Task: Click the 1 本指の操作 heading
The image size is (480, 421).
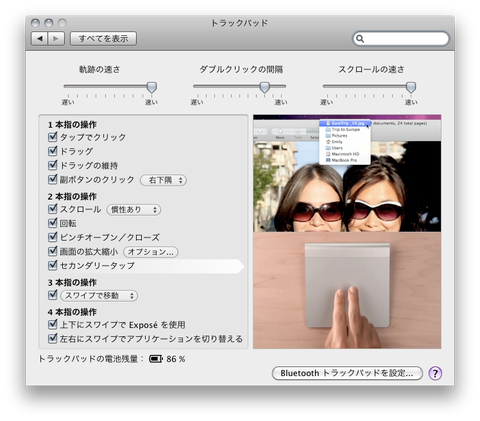Action: tap(72, 125)
